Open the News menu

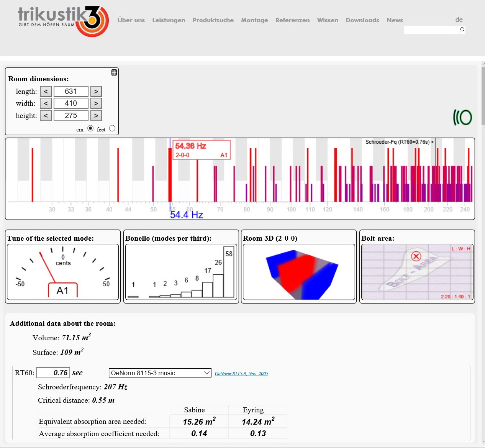click(x=395, y=20)
